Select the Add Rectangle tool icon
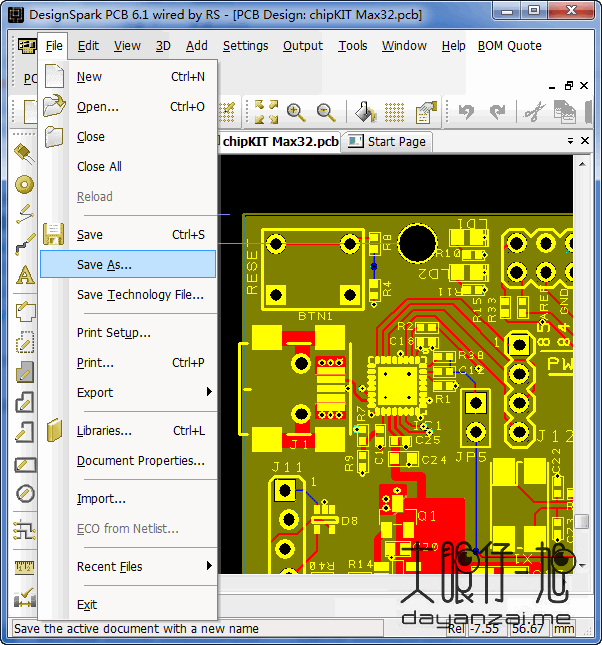 tap(26, 465)
